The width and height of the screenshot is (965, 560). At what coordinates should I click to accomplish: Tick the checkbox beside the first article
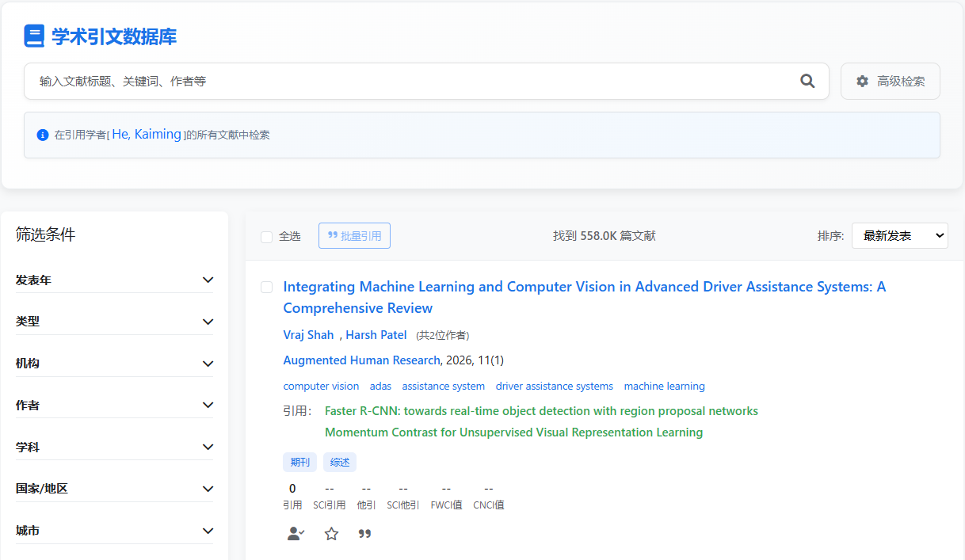pos(267,287)
